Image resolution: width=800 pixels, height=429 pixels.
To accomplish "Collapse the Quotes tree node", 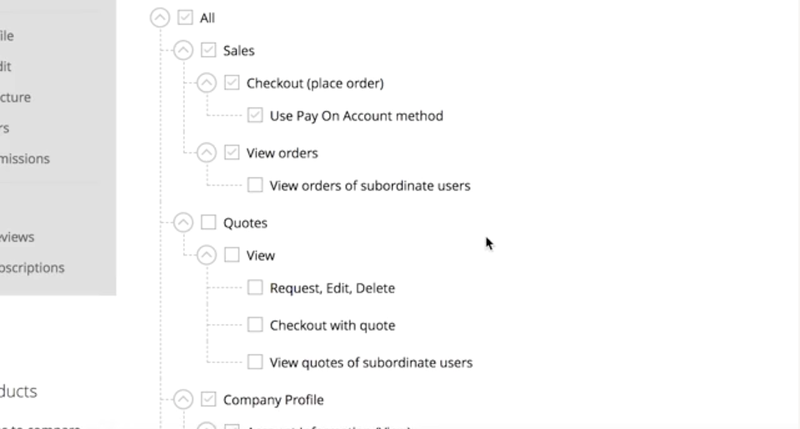I will [x=183, y=222].
